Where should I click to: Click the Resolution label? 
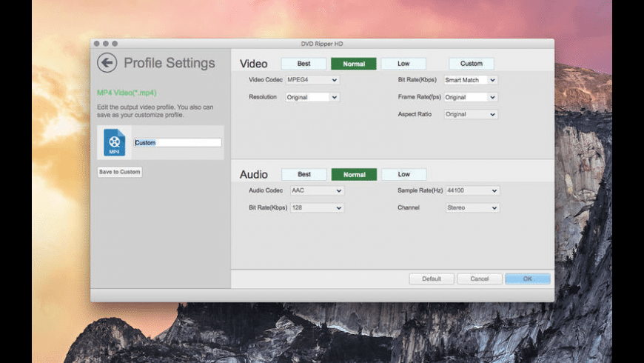pos(263,97)
